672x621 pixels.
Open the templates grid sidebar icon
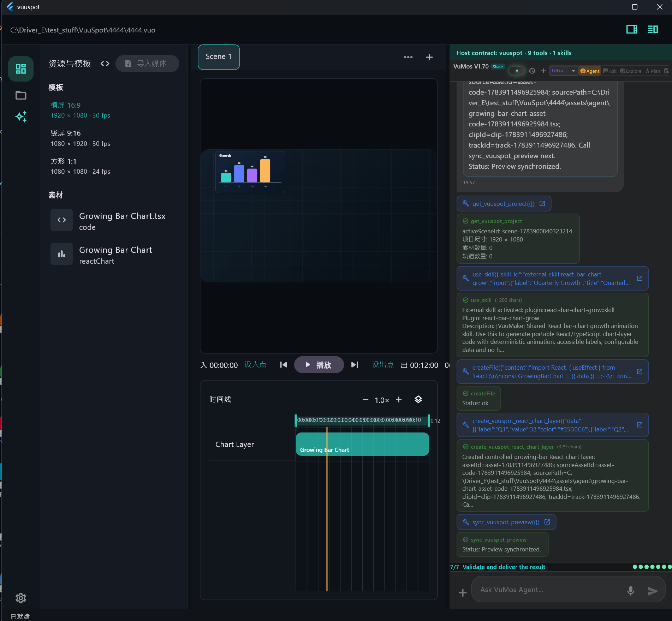[x=21, y=68]
